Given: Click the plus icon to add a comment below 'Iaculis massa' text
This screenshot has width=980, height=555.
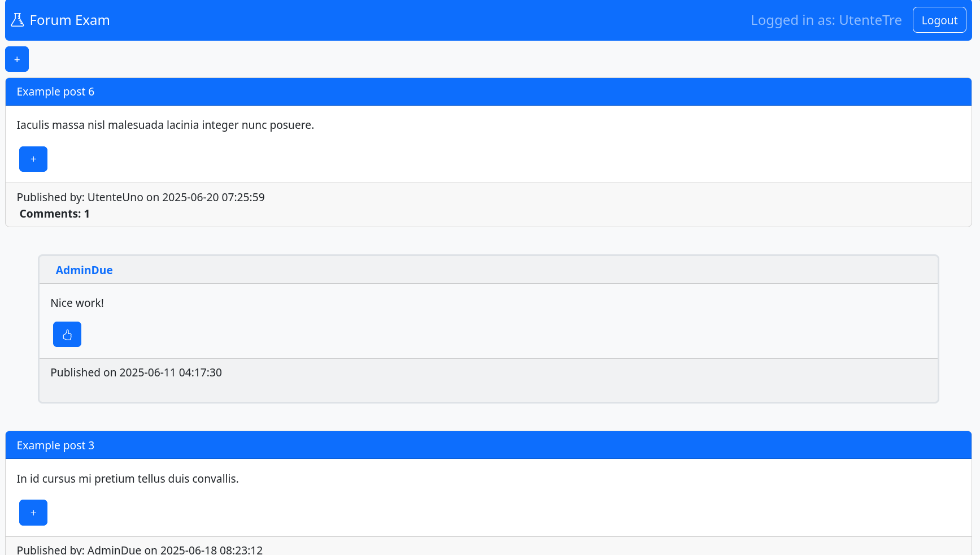Looking at the screenshot, I should (33, 159).
